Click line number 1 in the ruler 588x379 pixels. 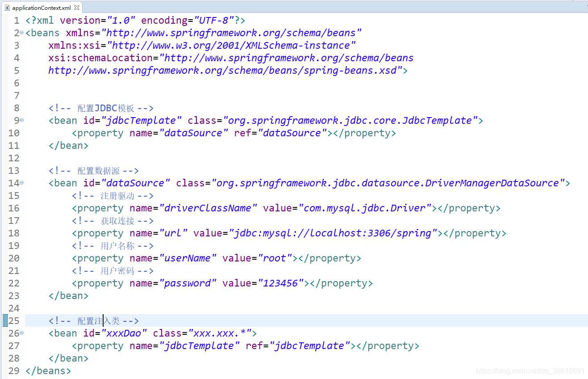pos(17,21)
